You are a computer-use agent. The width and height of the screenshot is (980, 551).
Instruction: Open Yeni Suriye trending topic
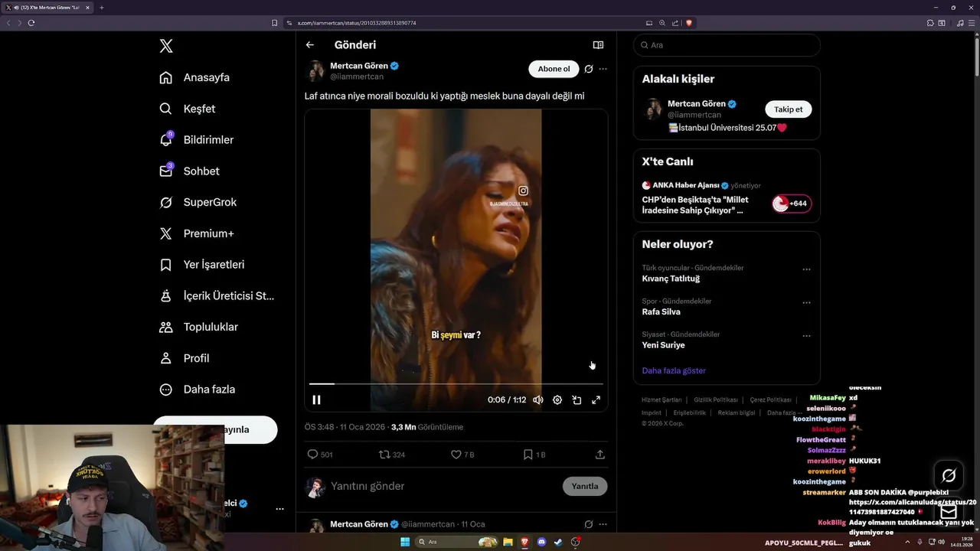[663, 345]
